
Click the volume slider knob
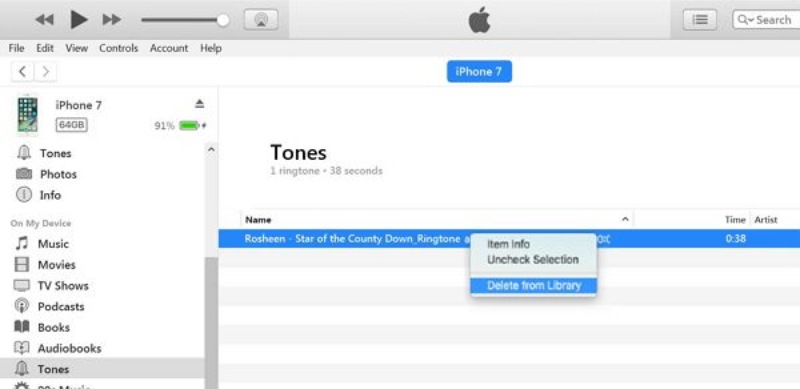(222, 20)
